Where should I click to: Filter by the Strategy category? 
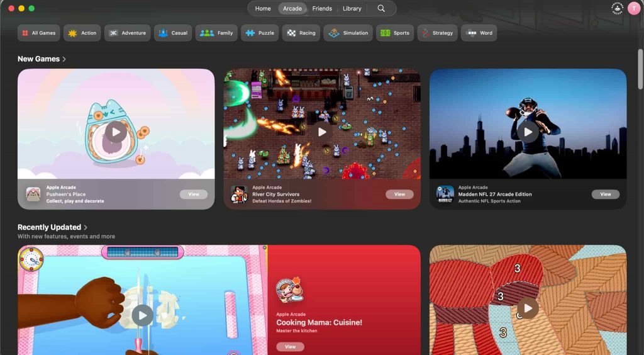click(438, 33)
